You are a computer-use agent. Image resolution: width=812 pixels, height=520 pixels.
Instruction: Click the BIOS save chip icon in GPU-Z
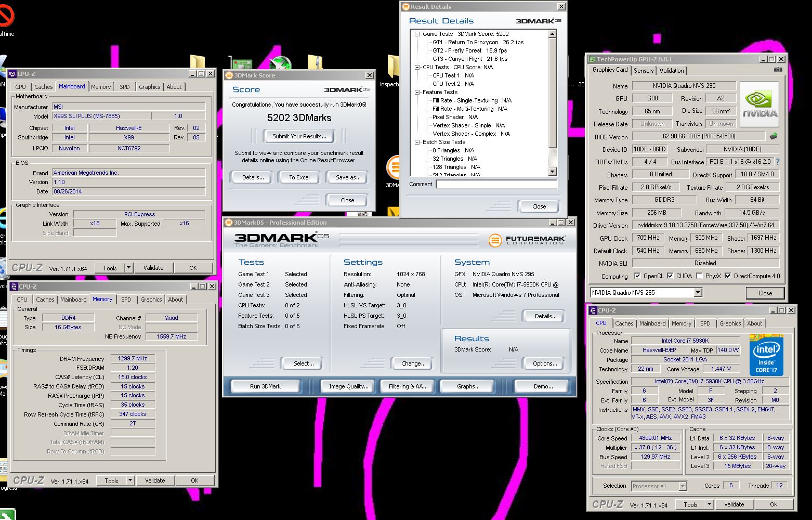coord(774,136)
